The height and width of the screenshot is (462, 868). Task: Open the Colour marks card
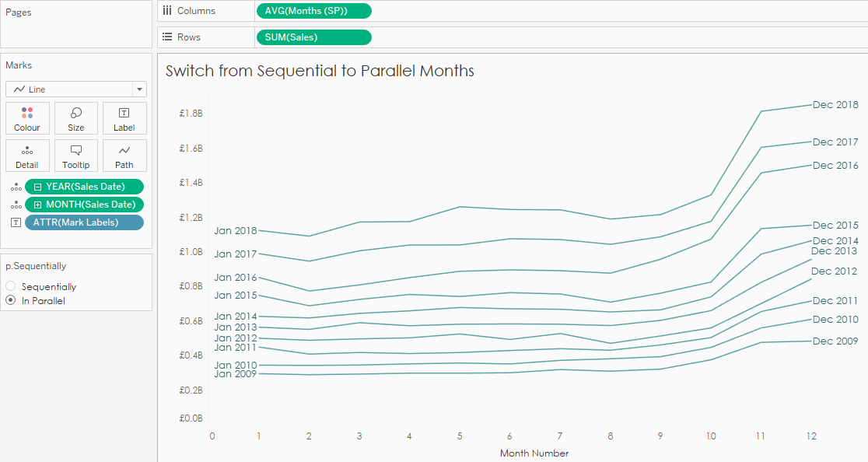(x=27, y=118)
